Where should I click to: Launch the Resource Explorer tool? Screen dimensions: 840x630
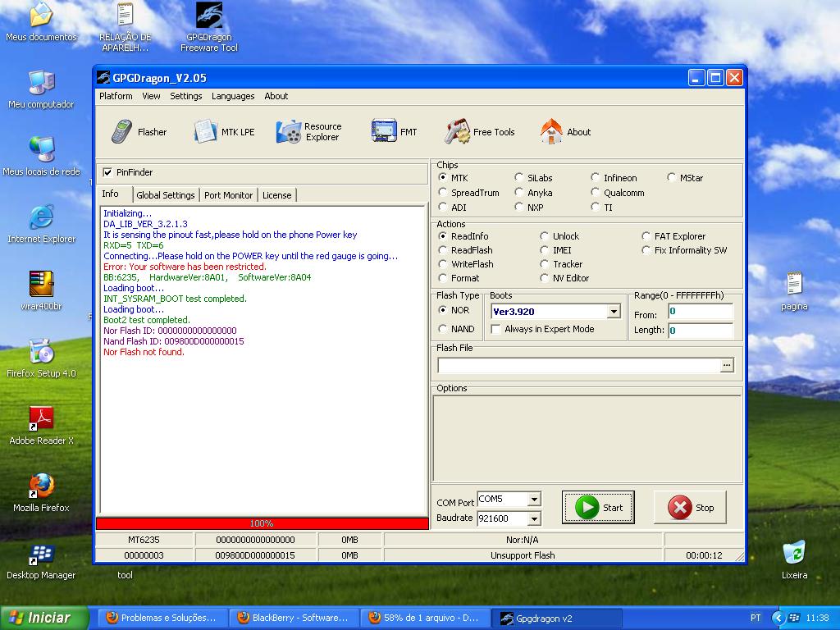coord(308,132)
